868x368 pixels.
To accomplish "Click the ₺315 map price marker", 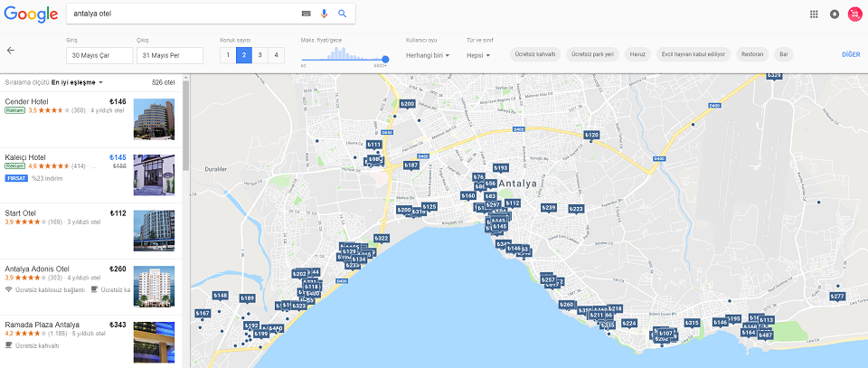I will [x=692, y=323].
